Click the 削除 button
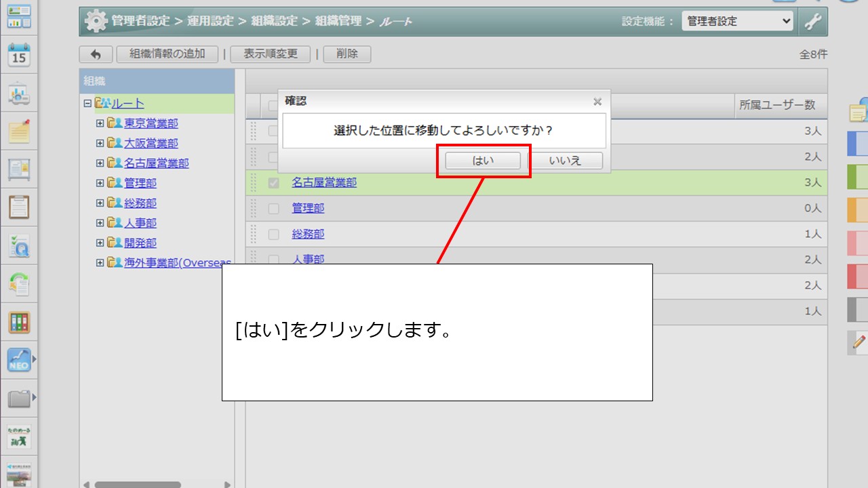 347,54
